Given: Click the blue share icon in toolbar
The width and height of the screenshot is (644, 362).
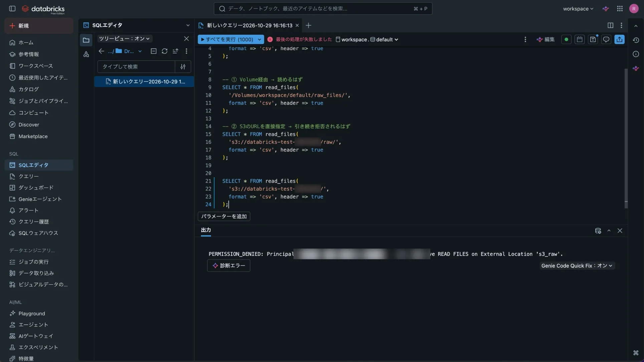Looking at the screenshot, I should click(620, 39).
